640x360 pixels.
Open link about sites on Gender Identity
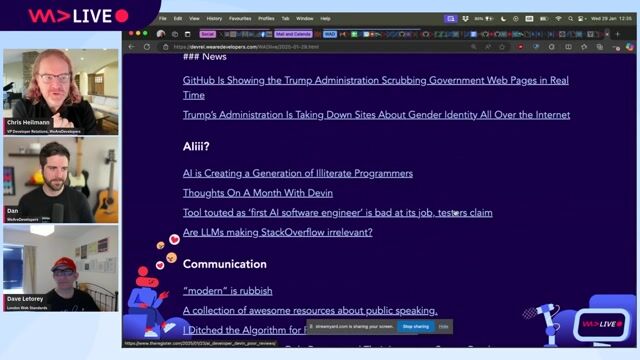tap(376, 115)
